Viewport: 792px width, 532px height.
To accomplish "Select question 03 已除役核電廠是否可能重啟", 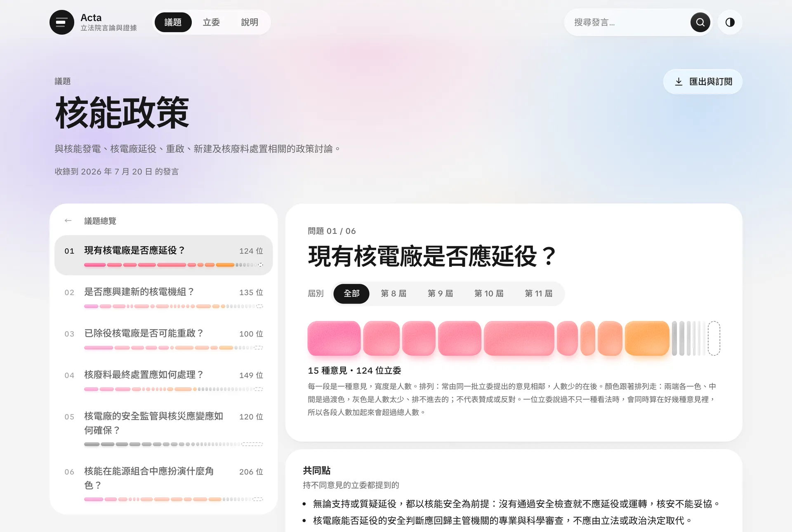I will click(x=164, y=338).
